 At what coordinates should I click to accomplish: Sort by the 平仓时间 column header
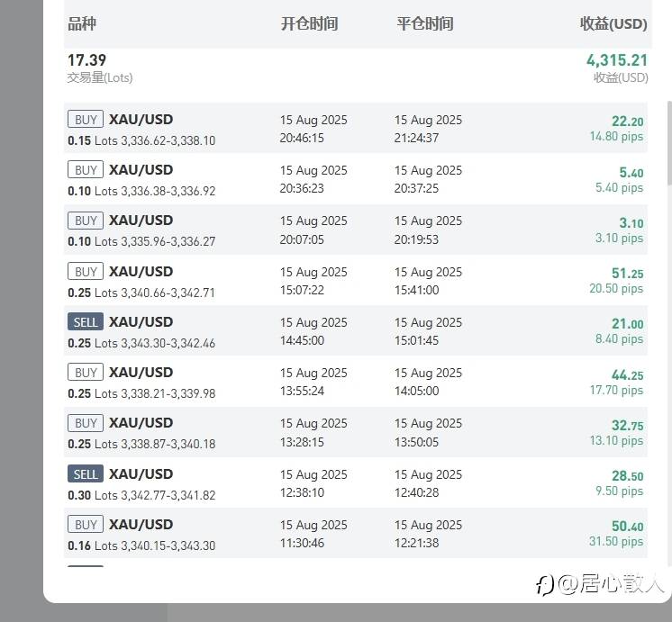click(424, 23)
